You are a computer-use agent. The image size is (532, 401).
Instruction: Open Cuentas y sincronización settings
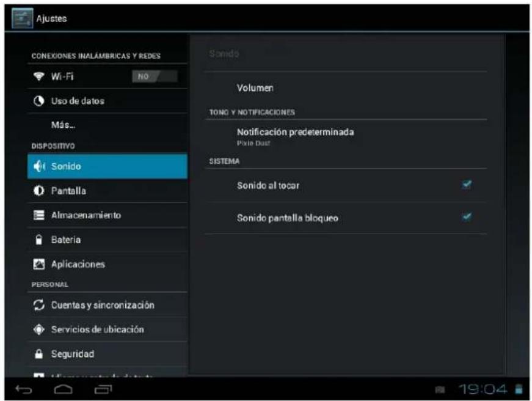(x=107, y=304)
